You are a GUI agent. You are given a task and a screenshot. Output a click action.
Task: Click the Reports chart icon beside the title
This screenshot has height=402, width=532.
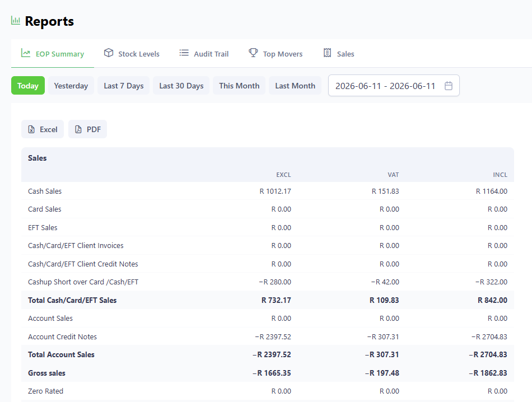pos(16,20)
